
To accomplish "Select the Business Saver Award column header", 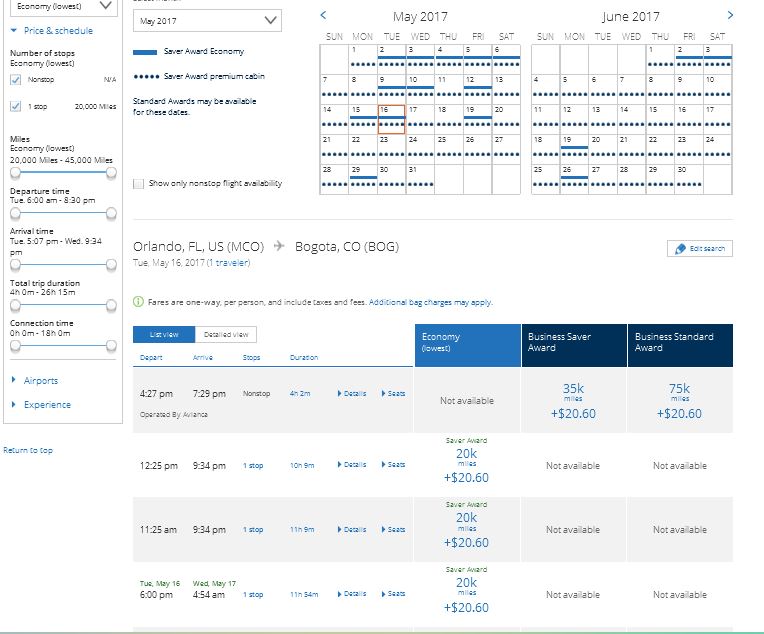I will 574,345.
